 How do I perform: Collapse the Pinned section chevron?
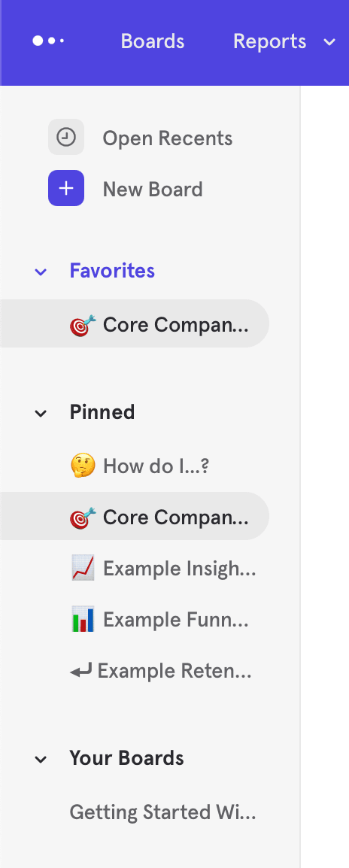tap(41, 413)
